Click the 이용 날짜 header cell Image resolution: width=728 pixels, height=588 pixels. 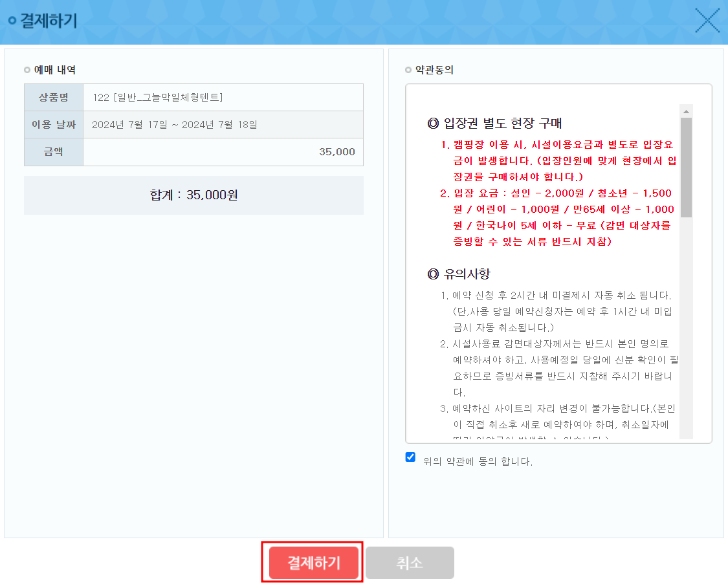pos(54,124)
